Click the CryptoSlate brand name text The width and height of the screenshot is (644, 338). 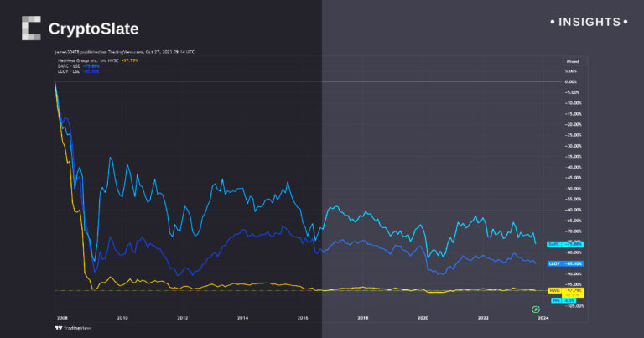(94, 29)
